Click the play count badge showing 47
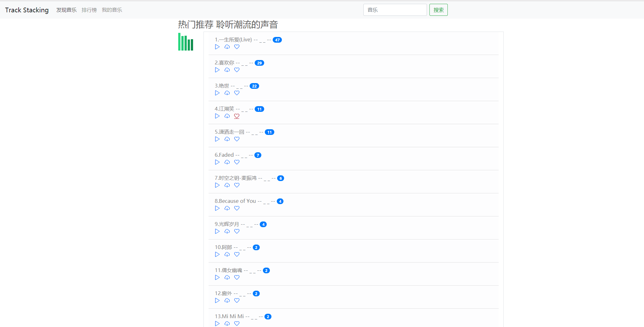 click(277, 40)
